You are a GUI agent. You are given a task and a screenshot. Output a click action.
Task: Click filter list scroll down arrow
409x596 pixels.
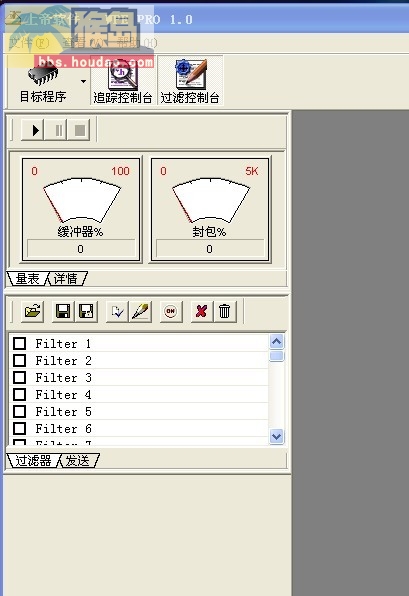[x=276, y=436]
